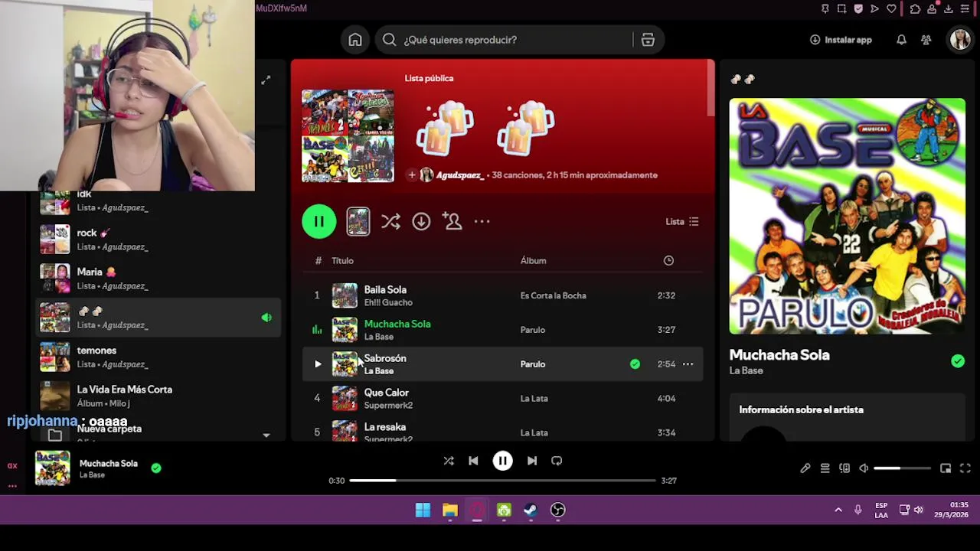Skip to next track

tap(531, 461)
